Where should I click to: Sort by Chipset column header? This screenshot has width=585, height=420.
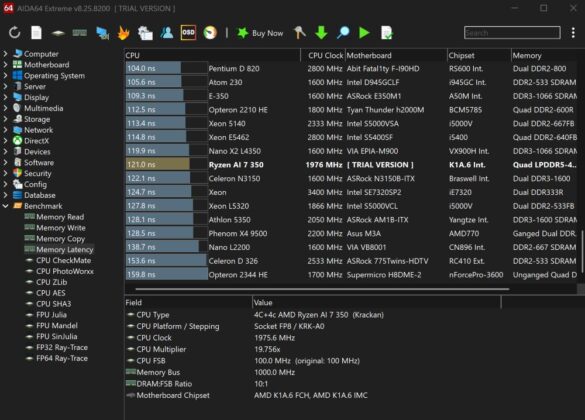(479, 55)
